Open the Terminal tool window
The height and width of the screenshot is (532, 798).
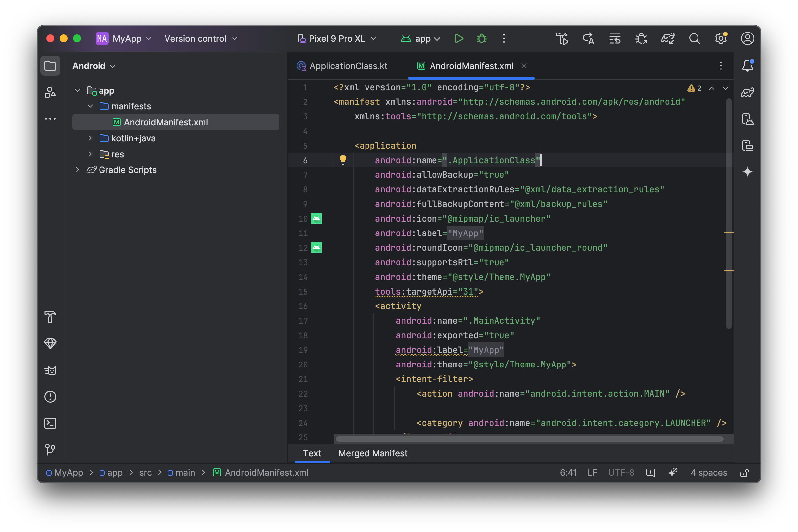[x=50, y=423]
